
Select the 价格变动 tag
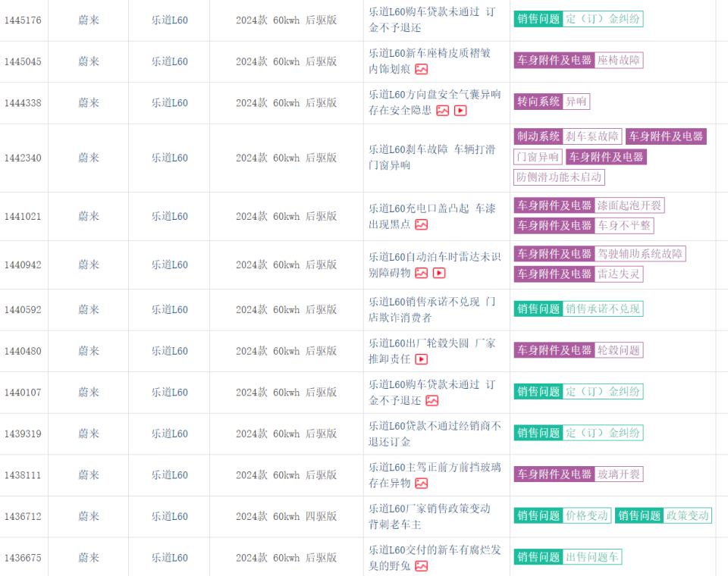click(x=587, y=515)
